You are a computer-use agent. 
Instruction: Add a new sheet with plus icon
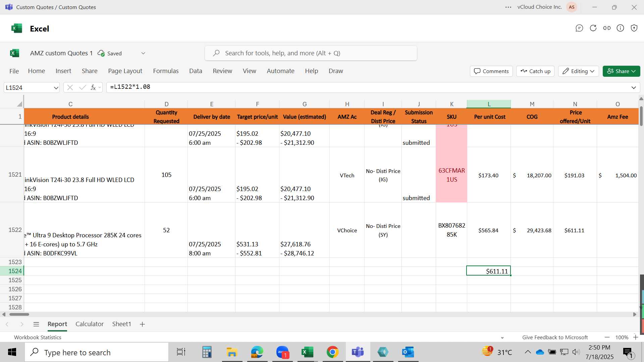142,324
